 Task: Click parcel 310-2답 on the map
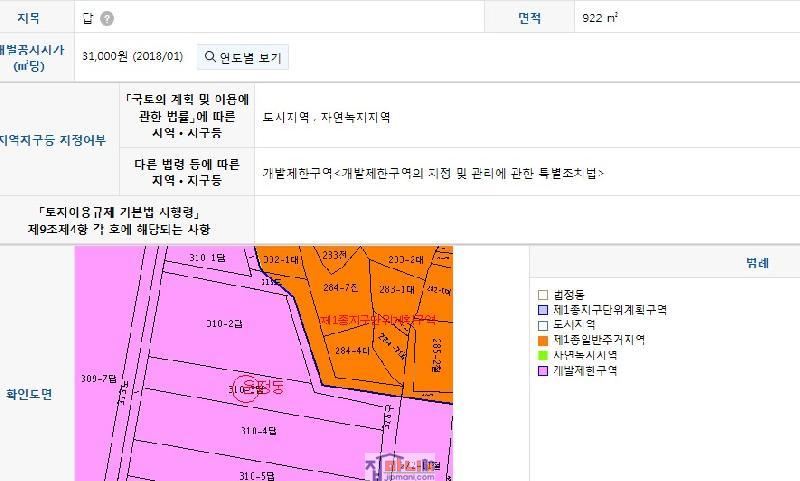click(225, 324)
